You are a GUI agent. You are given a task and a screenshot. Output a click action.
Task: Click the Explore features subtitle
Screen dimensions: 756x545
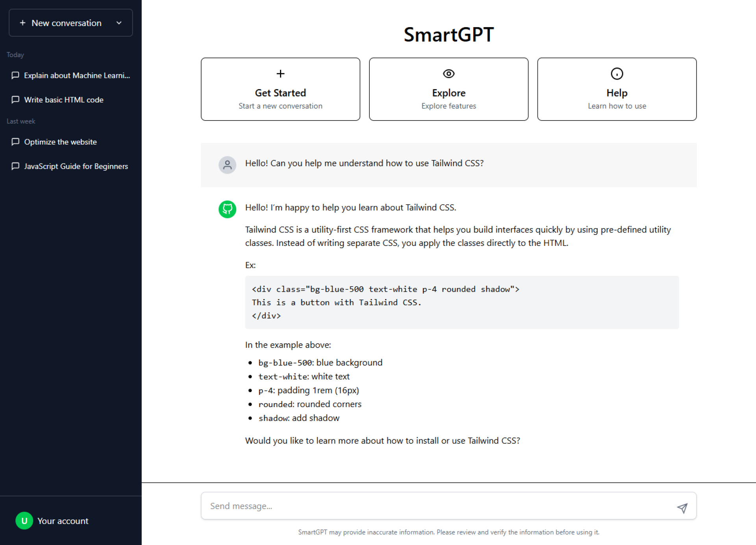pos(448,106)
